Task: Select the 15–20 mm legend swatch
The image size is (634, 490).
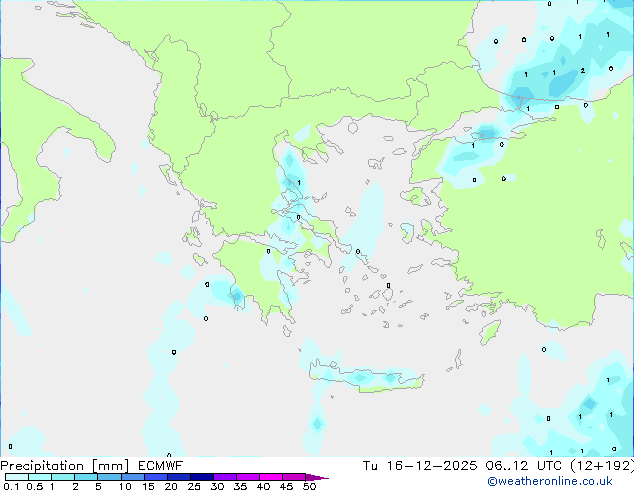Action: (x=155, y=477)
